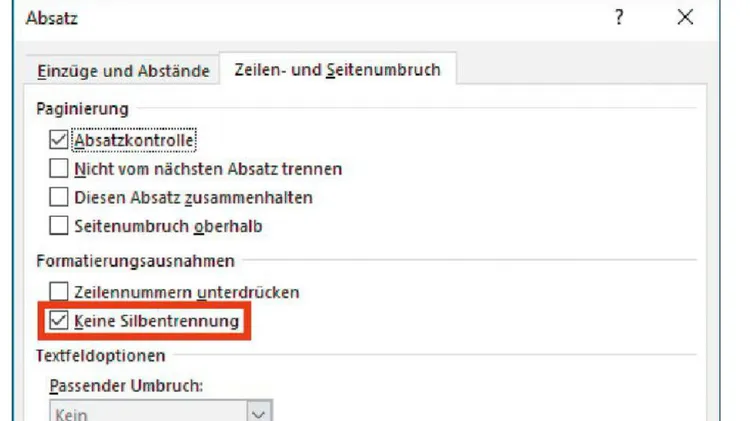750x421 pixels.
Task: Click the Zeilennummern unterdrücken label text
Action: click(x=187, y=292)
